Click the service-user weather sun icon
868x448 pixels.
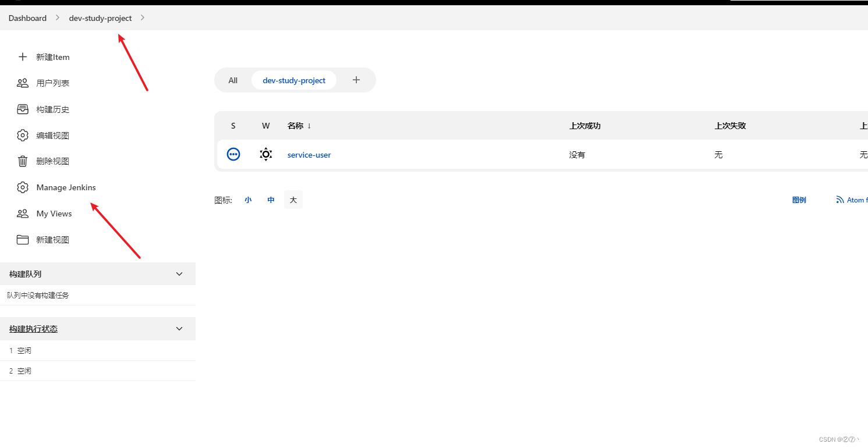click(x=266, y=154)
